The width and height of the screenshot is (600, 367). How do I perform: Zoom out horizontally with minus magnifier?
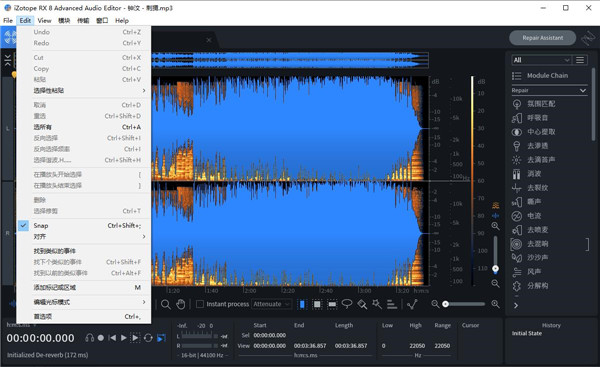[435, 304]
